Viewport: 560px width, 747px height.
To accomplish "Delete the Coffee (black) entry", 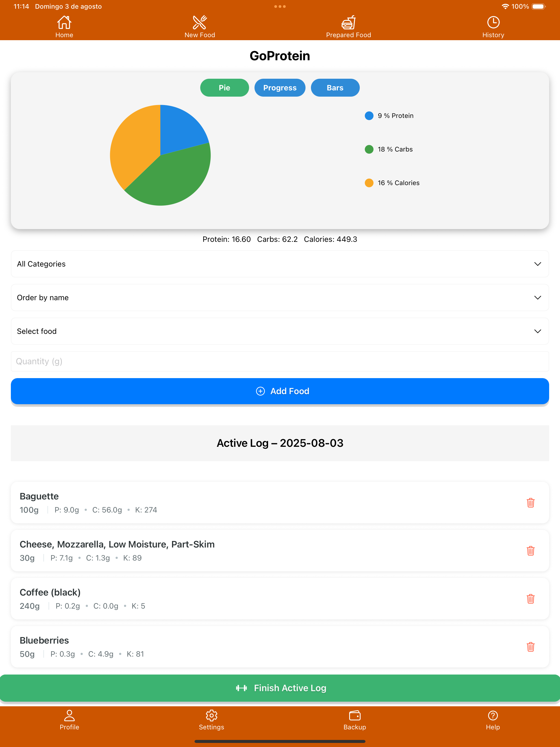I will [x=530, y=599].
